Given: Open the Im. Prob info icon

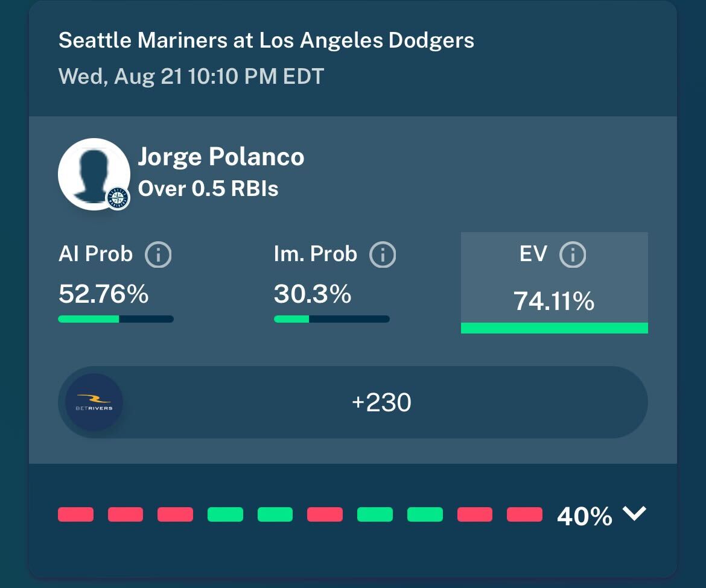Looking at the screenshot, I should (x=383, y=254).
